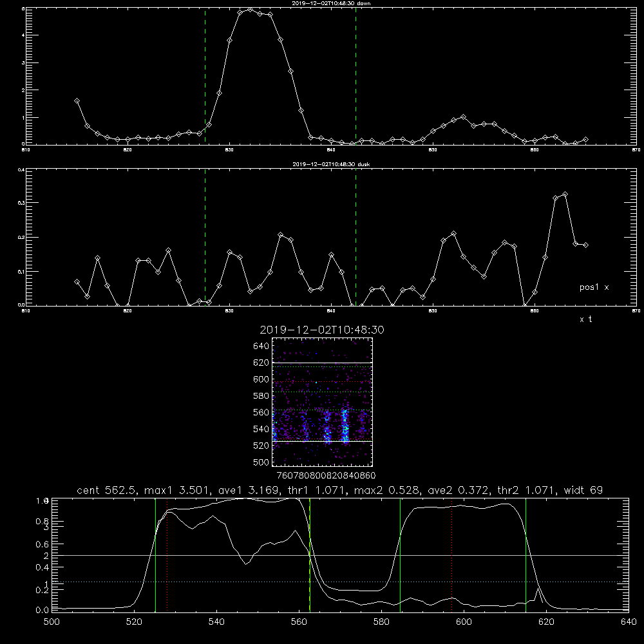Click the 'widt 69' value in stats line
Image resolution: width=644 pixels, height=644 pixels.
click(583, 490)
